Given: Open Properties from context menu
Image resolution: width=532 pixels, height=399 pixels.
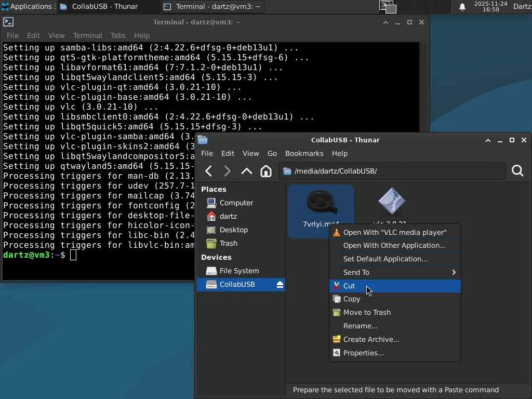Looking at the screenshot, I should tap(395, 353).
